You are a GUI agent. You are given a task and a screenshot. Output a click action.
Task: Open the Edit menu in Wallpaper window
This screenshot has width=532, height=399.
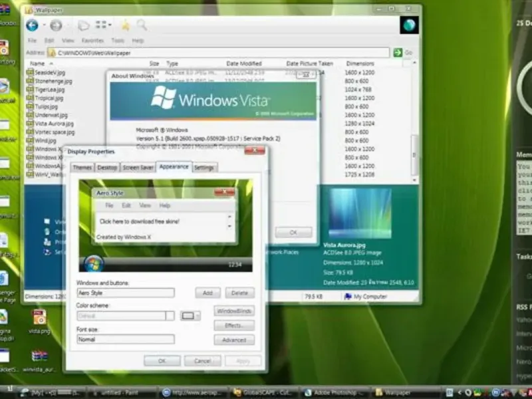tap(49, 41)
